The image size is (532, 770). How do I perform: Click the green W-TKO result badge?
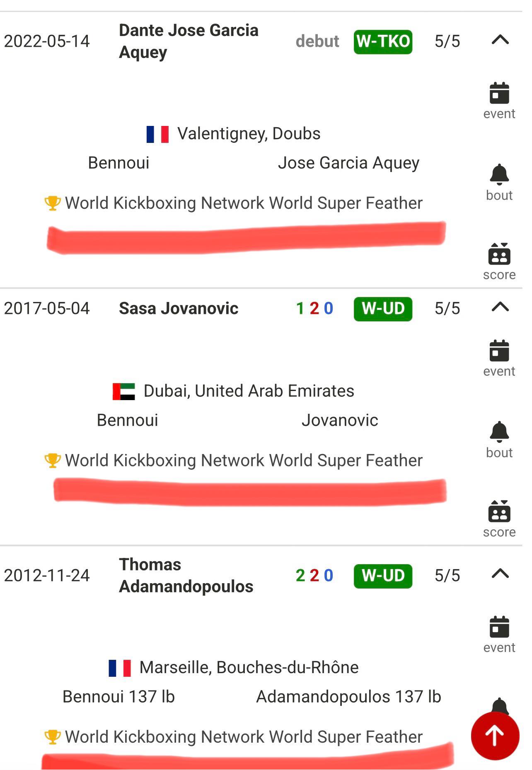pos(383,41)
